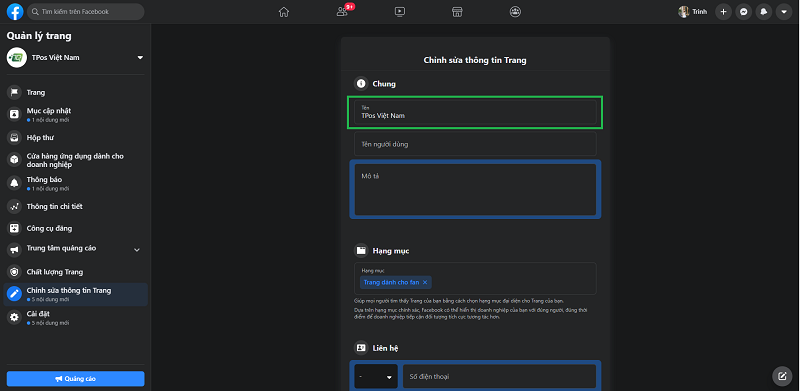
Task: Click the Tên field with TPos Việt Nam
Action: tap(475, 112)
